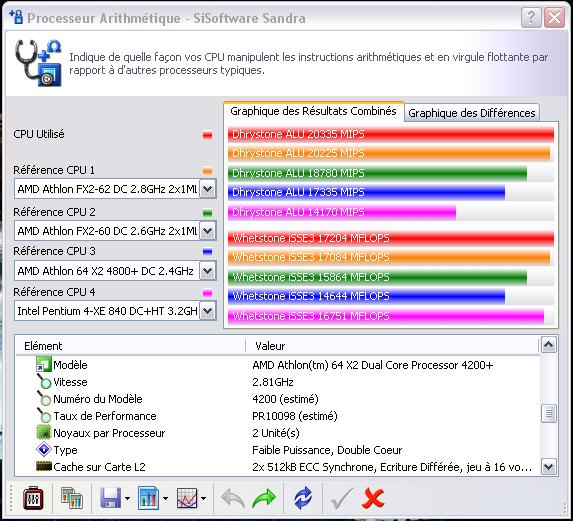Select the AMD Athlon FX2-62 combo box field
The width and height of the screenshot is (573, 521).
tap(115, 189)
